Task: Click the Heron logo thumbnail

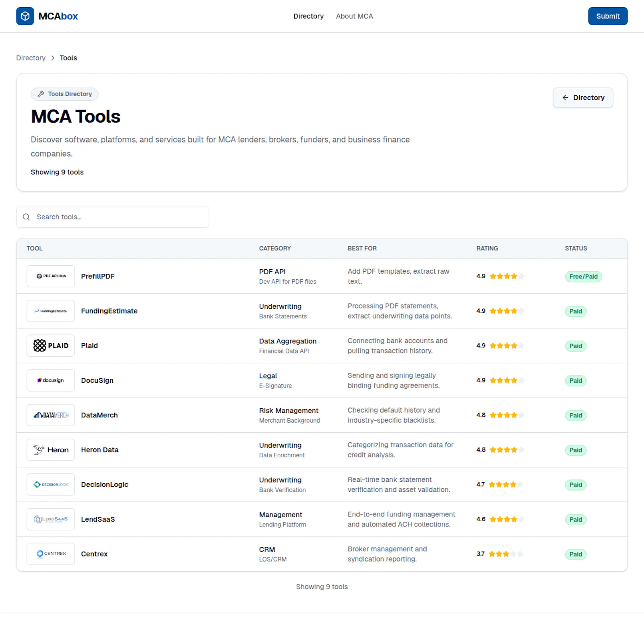Action: 51,450
